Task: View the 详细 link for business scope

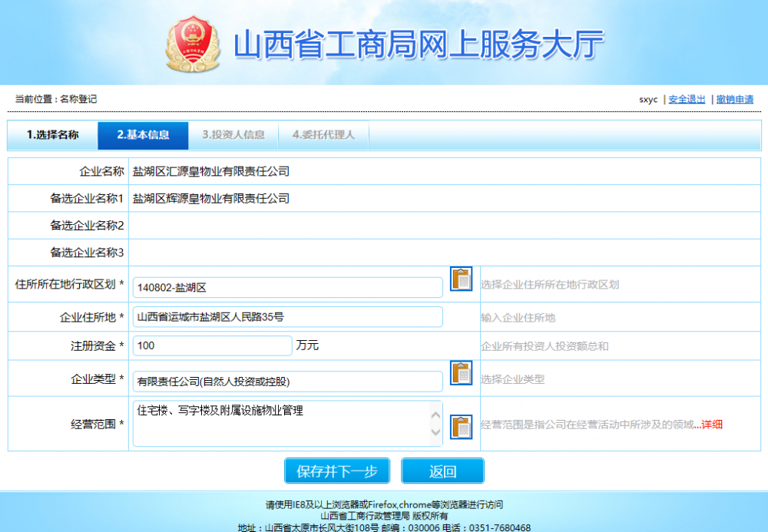Action: coord(711,425)
